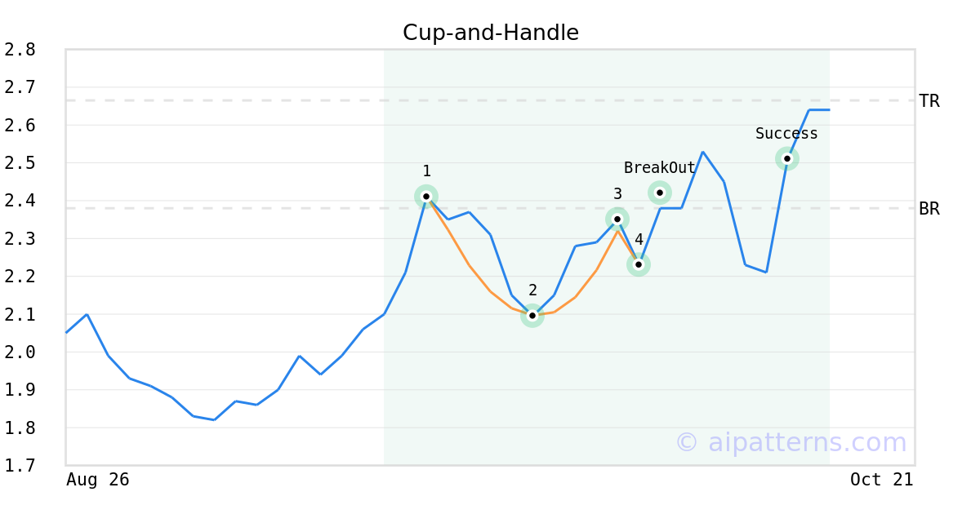Screen dimensions: 980x514
Task: Click the 2.8 y-axis label
Action: tap(20, 50)
